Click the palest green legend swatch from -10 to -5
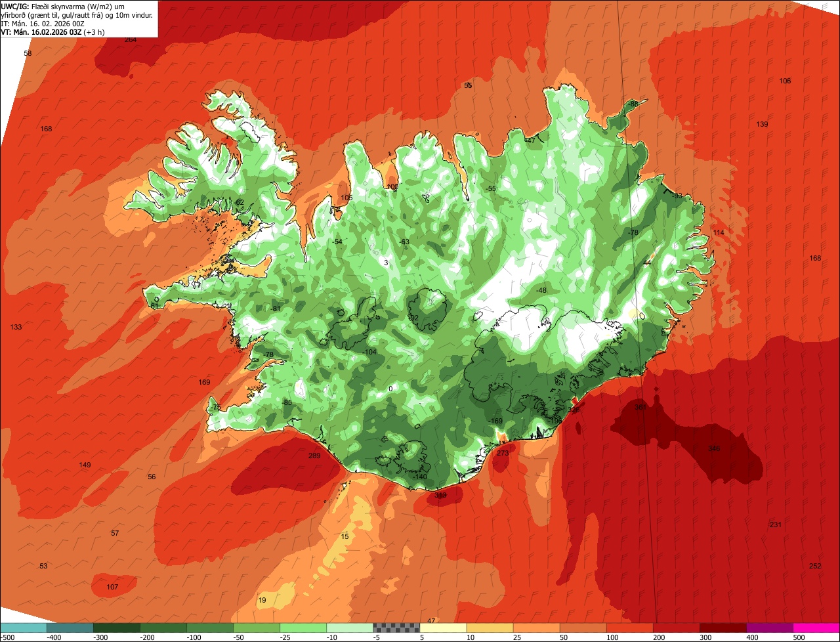840x642 pixels. pyautogui.click(x=350, y=628)
